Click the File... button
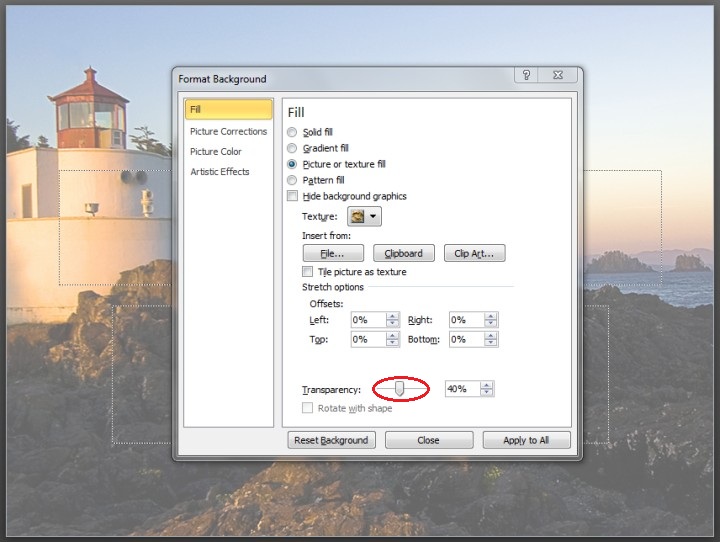This screenshot has width=720, height=542. click(333, 254)
